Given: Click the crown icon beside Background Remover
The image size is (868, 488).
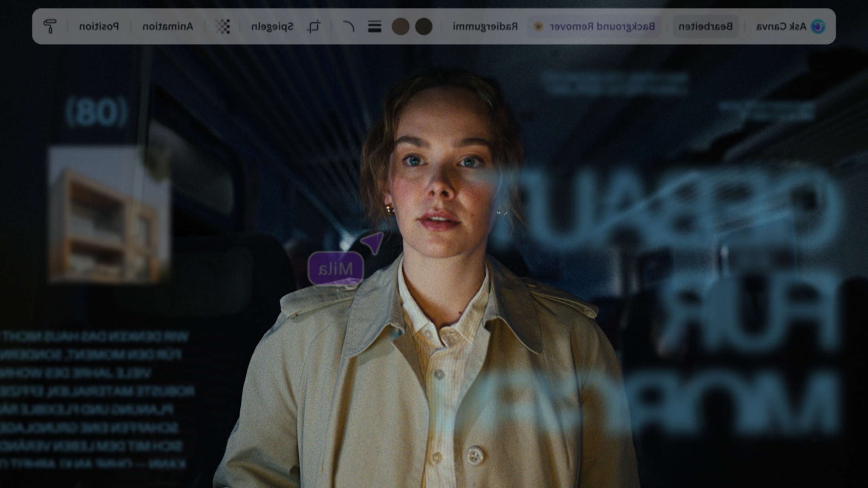Looking at the screenshot, I should 538,26.
